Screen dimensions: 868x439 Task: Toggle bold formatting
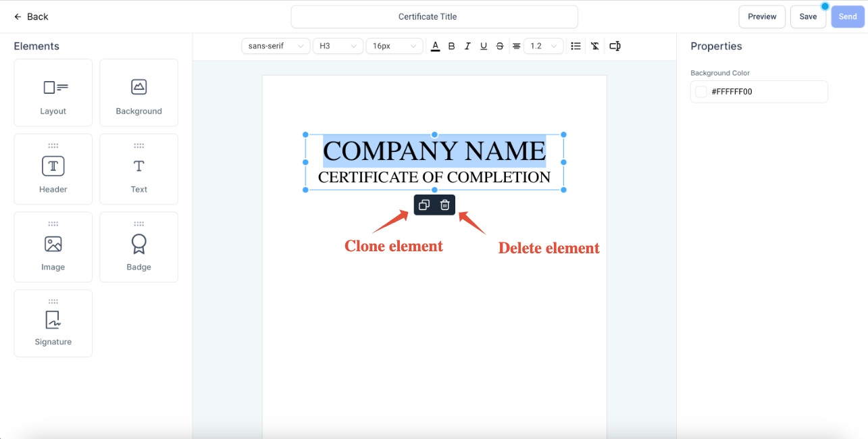pyautogui.click(x=451, y=46)
